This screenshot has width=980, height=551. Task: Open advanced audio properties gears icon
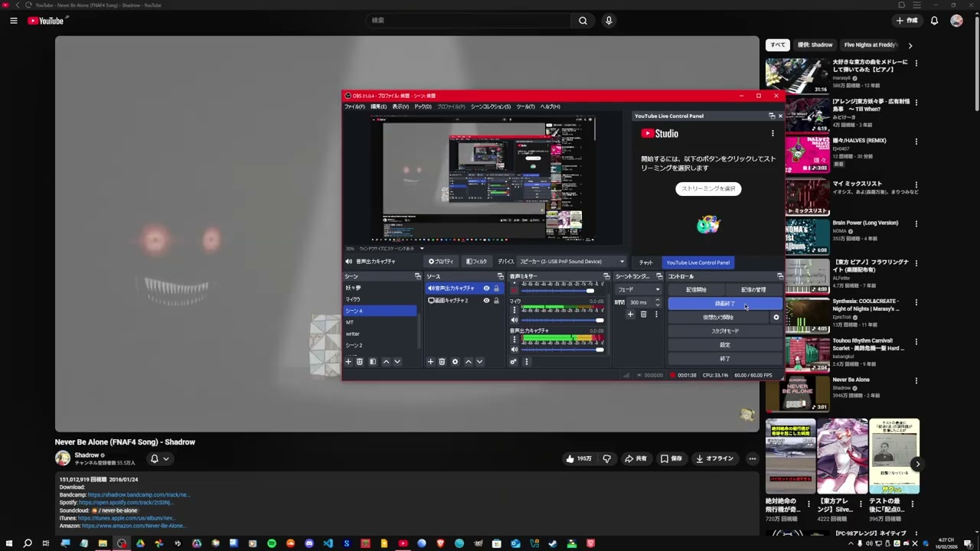pos(514,361)
